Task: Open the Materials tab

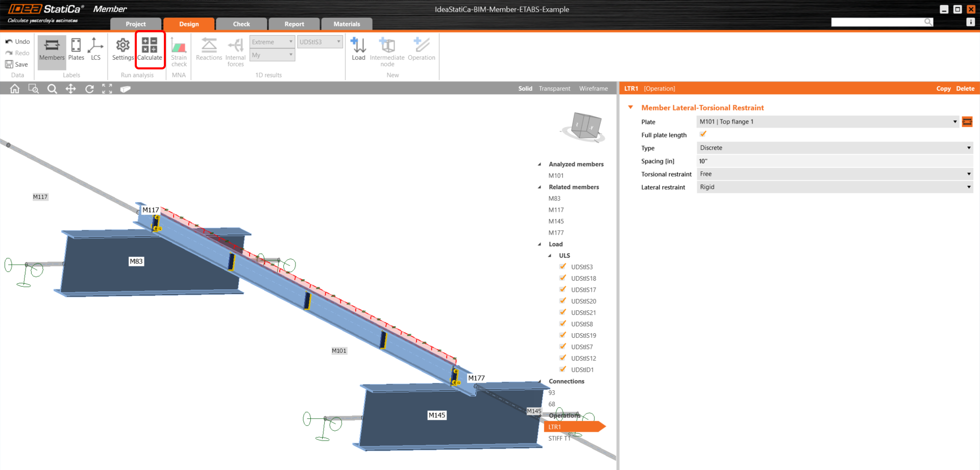Action: 347,24
